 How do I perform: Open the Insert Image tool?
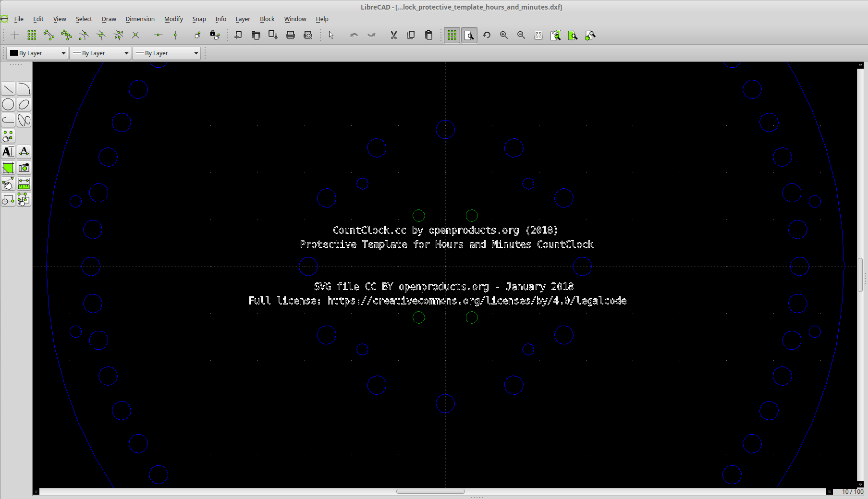[x=24, y=168]
